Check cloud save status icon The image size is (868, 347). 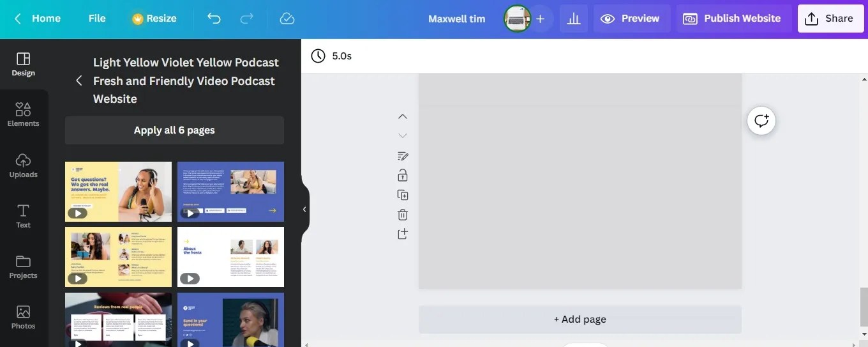[287, 19]
